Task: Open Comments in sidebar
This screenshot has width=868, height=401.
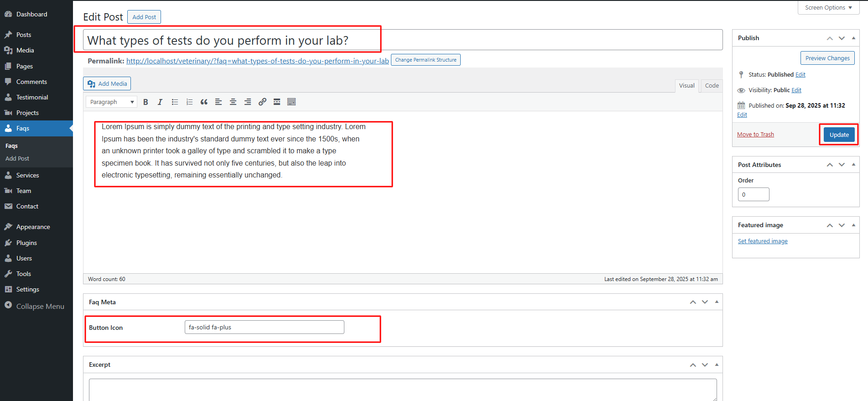Action: [36, 82]
